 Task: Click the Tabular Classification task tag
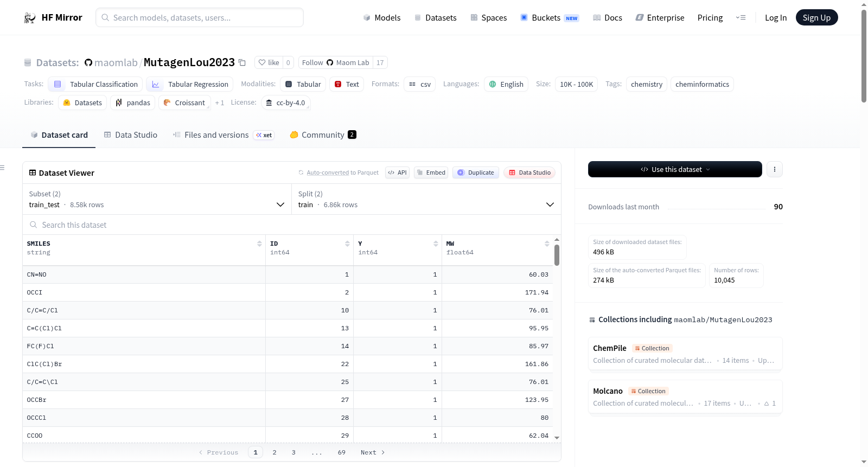tap(95, 84)
